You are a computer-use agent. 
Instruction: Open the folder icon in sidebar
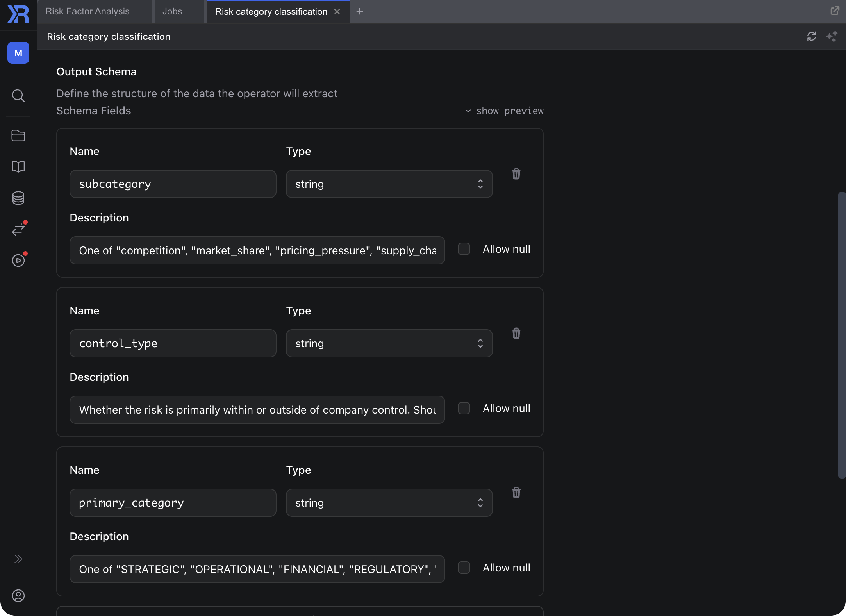tap(18, 136)
